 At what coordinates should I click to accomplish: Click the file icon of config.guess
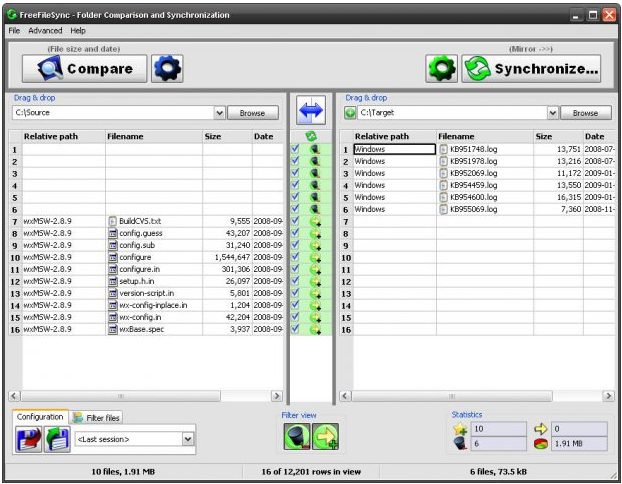click(113, 233)
